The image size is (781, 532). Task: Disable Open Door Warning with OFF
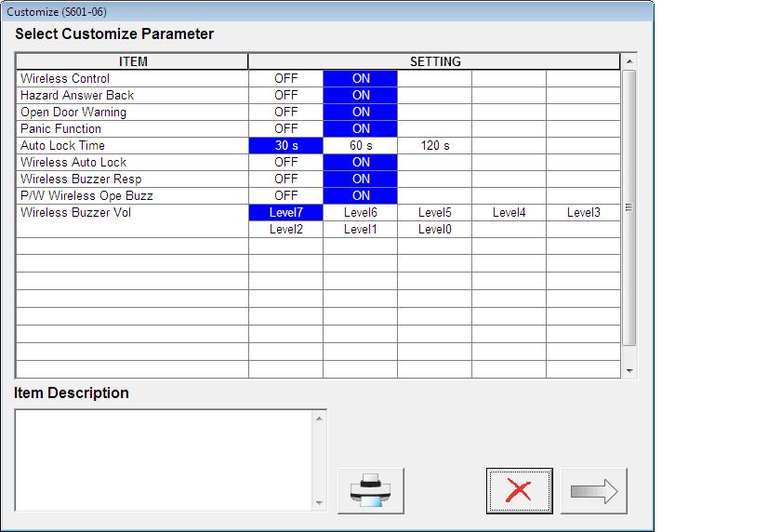(286, 113)
